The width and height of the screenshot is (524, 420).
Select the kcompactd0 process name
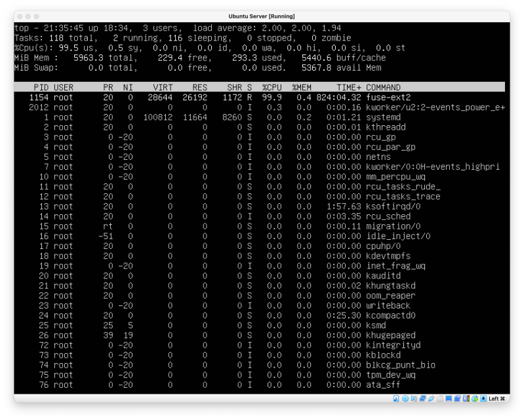391,316
